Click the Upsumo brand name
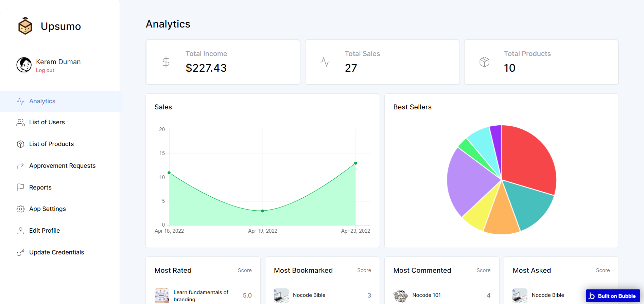 [x=61, y=26]
